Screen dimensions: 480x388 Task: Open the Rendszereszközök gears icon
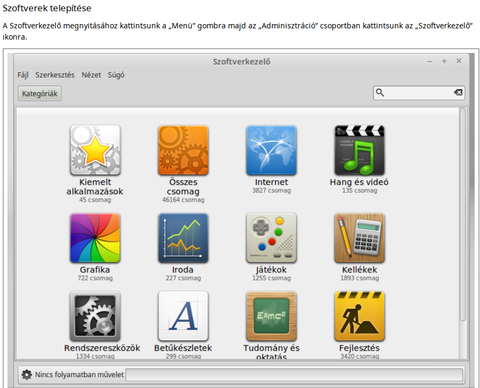95,316
